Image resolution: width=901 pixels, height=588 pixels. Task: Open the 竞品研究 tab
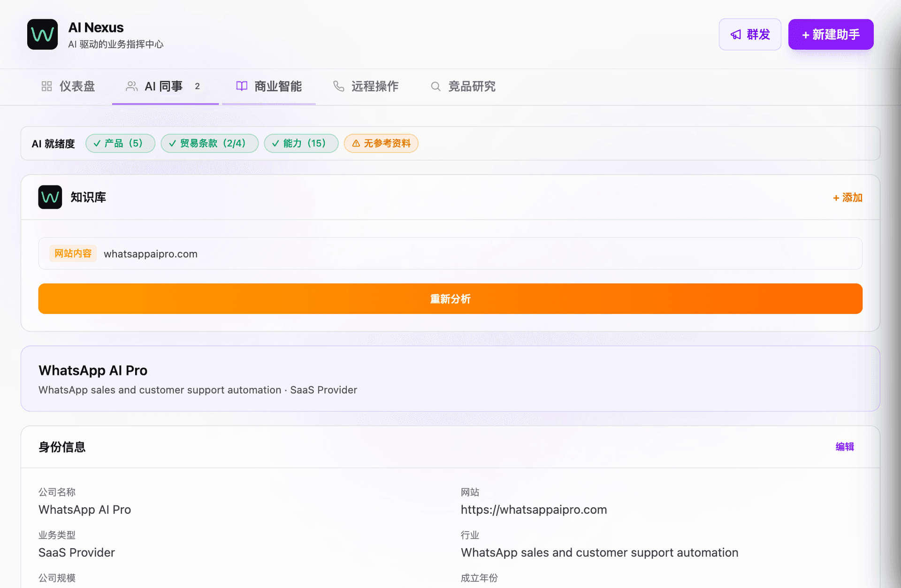[463, 86]
